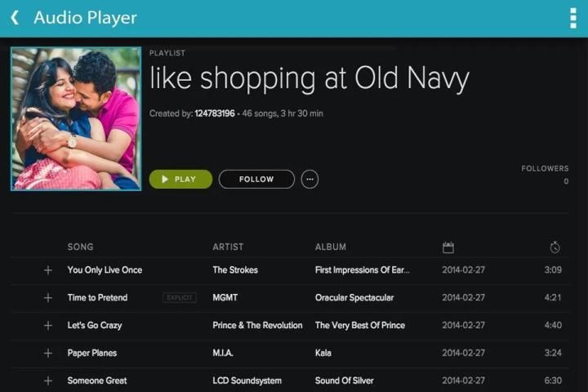Add Paper Planes with plus icon
The width and height of the screenshot is (588, 392).
[47, 354]
